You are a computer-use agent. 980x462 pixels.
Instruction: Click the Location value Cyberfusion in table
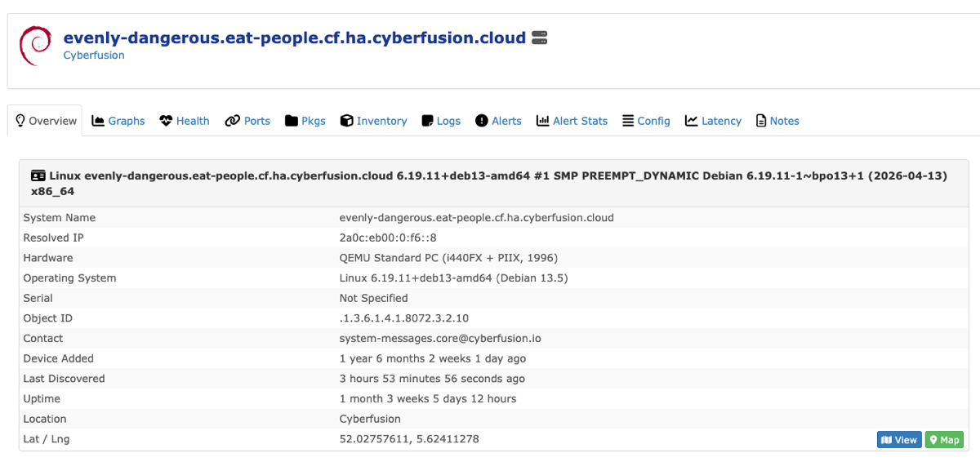[x=370, y=419]
